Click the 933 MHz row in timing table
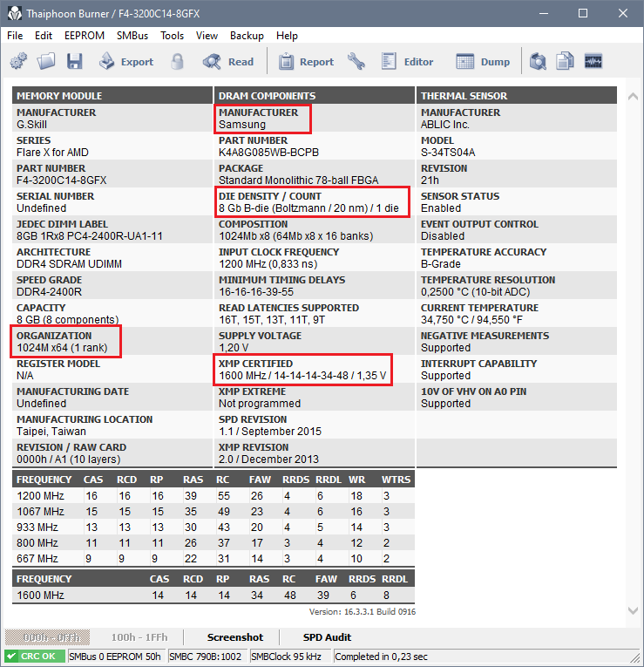This screenshot has width=644, height=667. point(214,527)
